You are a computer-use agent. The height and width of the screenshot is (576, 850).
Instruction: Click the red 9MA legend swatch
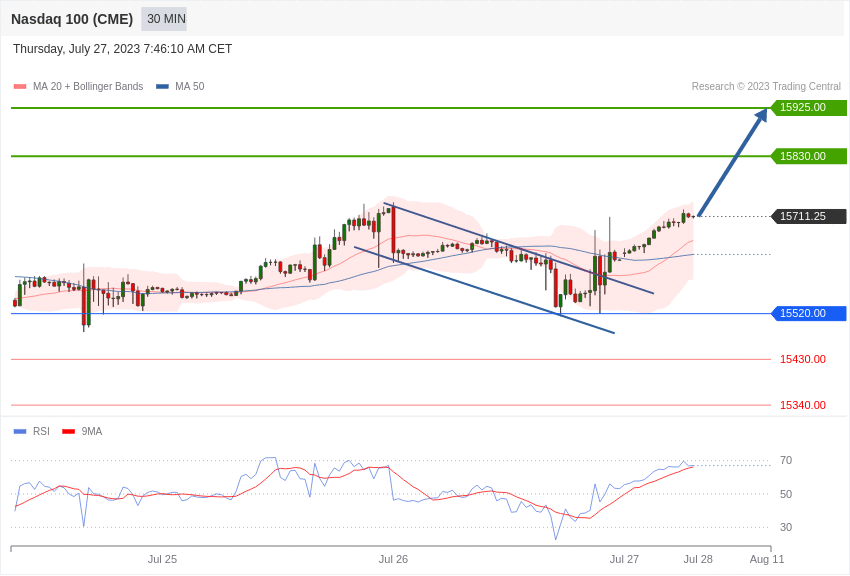pos(68,432)
